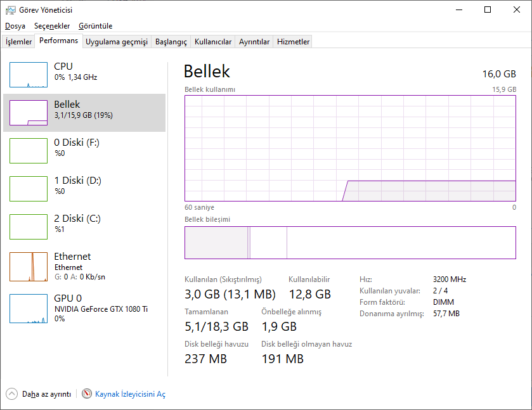532x410 pixels.
Task: Switch to the Uygulama geçmişi tab
Action: [117, 42]
